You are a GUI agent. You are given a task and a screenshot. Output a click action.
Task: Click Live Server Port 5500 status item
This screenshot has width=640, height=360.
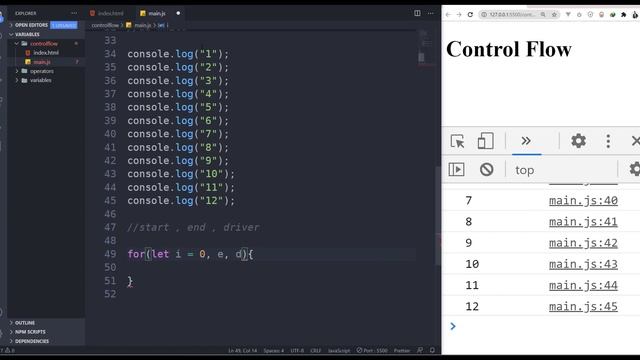click(372, 351)
